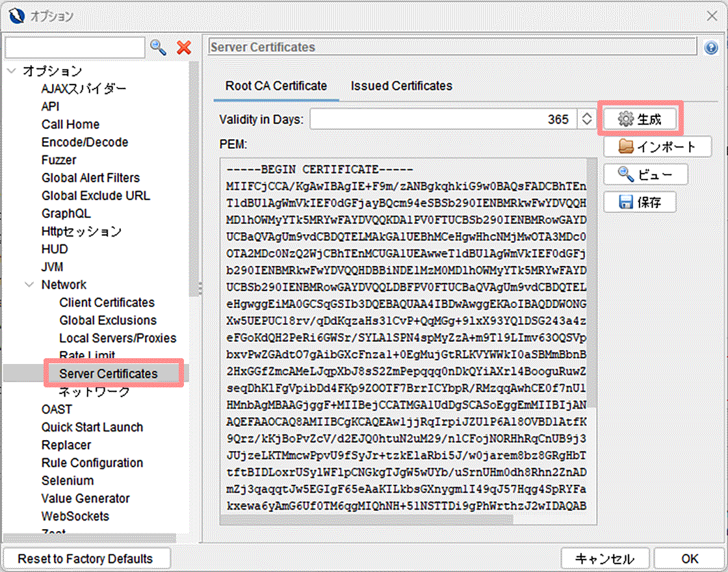Click the options tree vertical scrollbar
This screenshot has width=728, height=572.
pos(194,179)
